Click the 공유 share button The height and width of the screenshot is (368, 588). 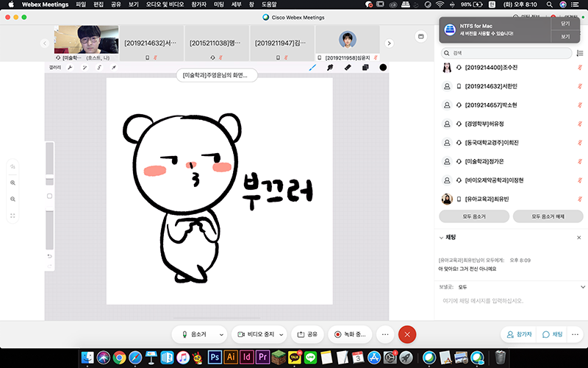click(307, 334)
